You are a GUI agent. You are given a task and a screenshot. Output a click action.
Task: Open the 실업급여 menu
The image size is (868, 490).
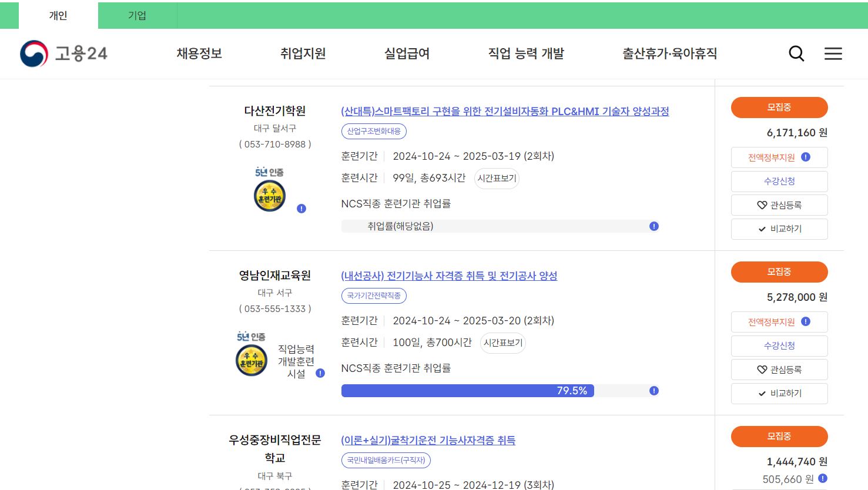click(x=407, y=53)
